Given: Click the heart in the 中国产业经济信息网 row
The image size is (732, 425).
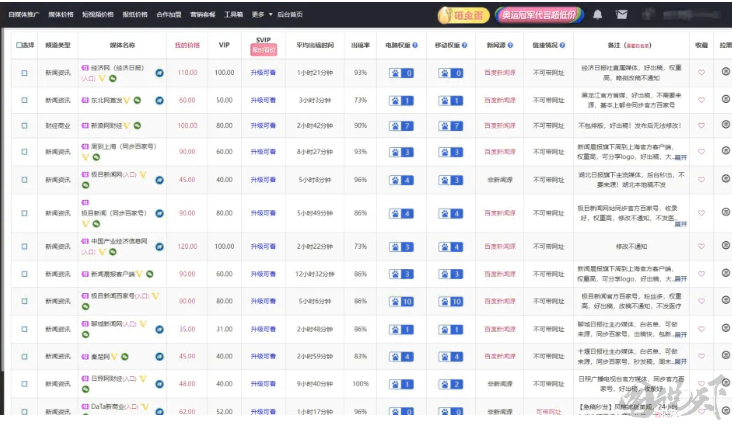Looking at the screenshot, I should (x=701, y=246).
